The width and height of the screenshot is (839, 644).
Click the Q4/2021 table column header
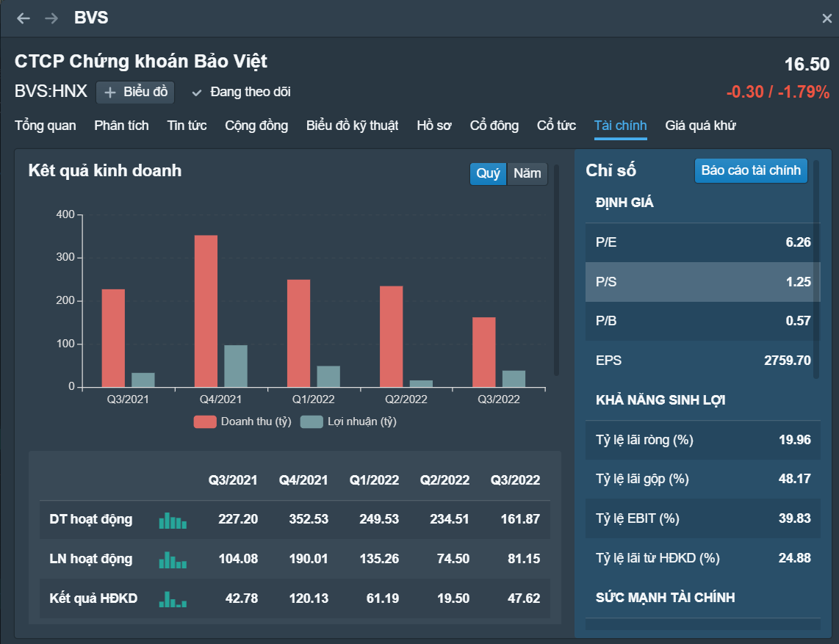pos(303,480)
